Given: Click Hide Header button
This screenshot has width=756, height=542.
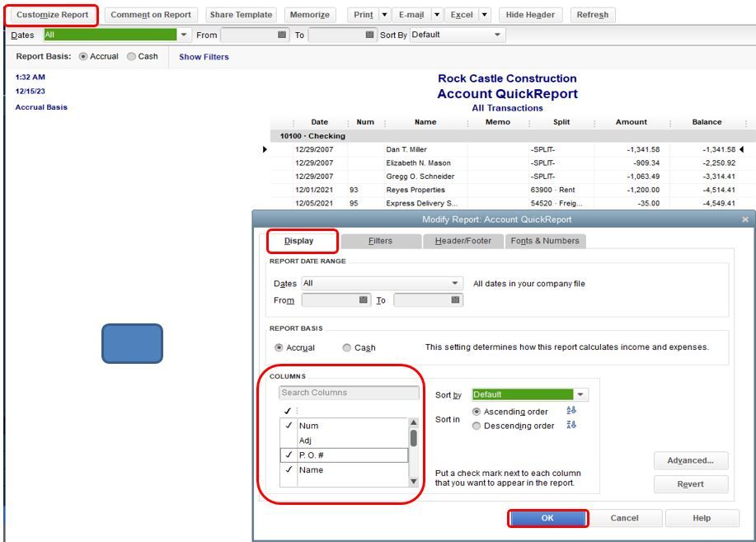Looking at the screenshot, I should pyautogui.click(x=530, y=15).
